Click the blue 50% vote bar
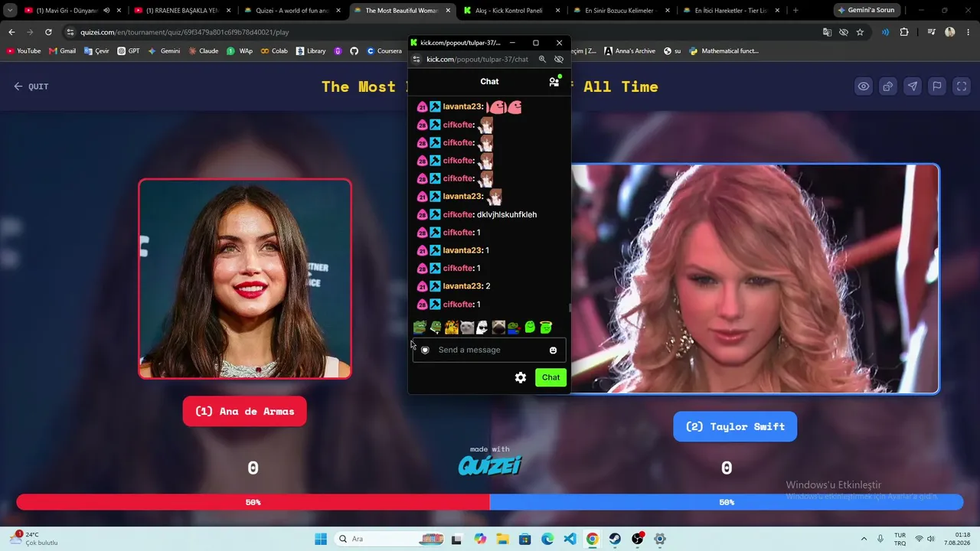Image resolution: width=980 pixels, height=551 pixels. click(727, 502)
